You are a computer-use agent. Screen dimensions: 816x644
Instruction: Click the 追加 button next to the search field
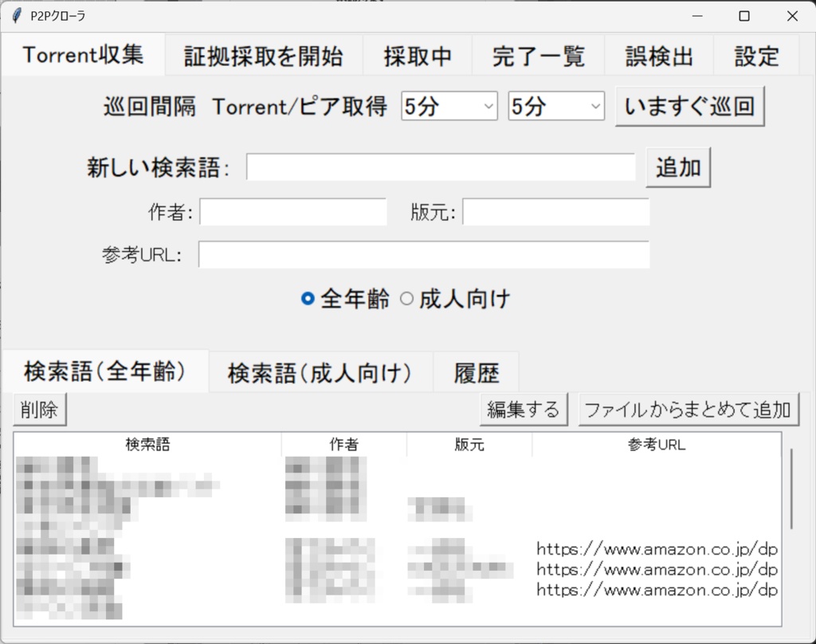pos(678,167)
